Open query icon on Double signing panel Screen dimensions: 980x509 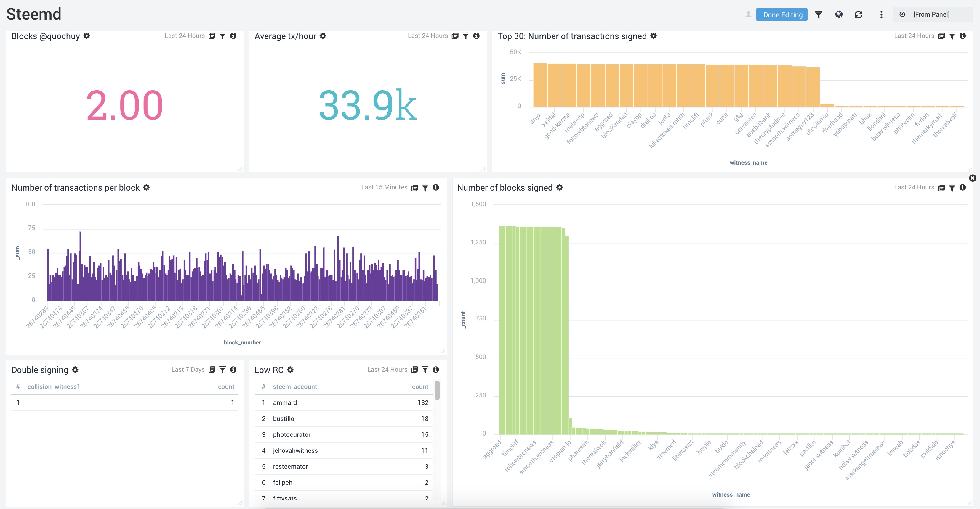coord(212,370)
